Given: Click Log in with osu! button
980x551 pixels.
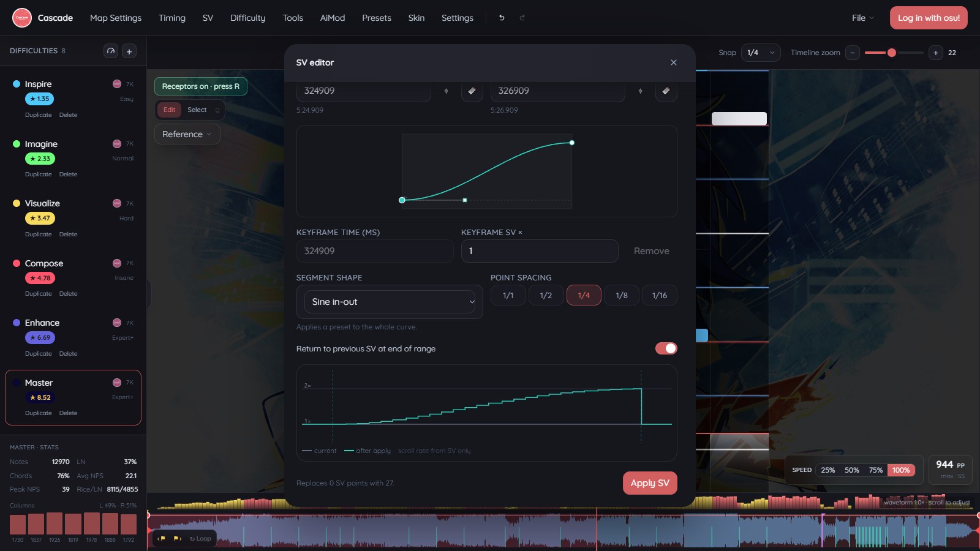Looking at the screenshot, I should 929,18.
